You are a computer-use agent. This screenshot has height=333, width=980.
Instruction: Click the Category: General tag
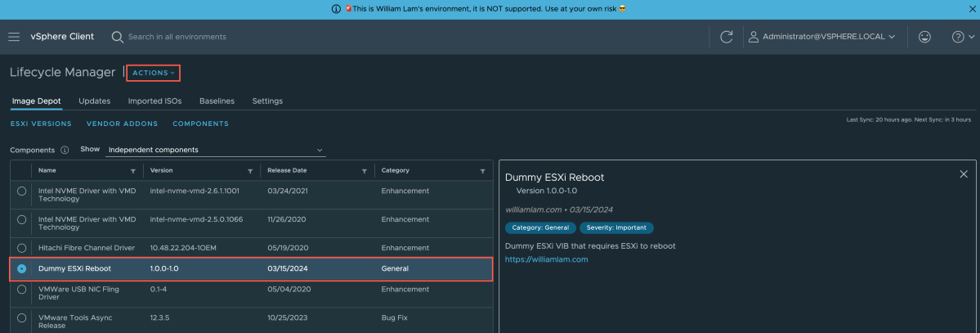540,227
